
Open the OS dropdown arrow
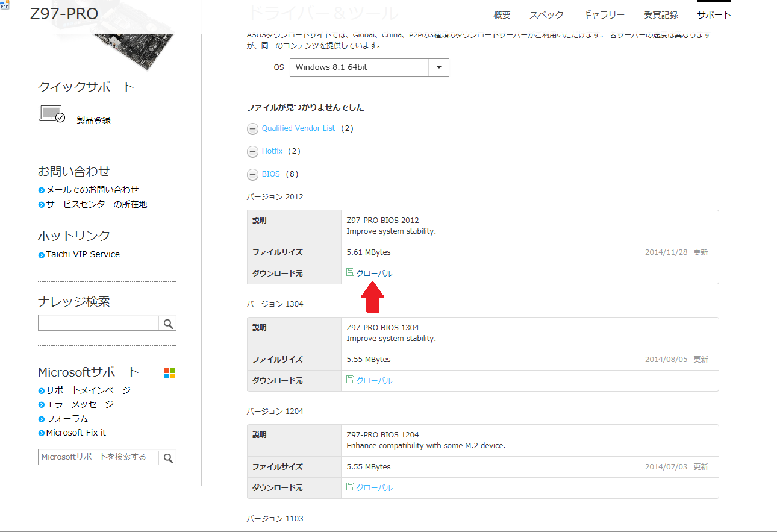click(438, 67)
